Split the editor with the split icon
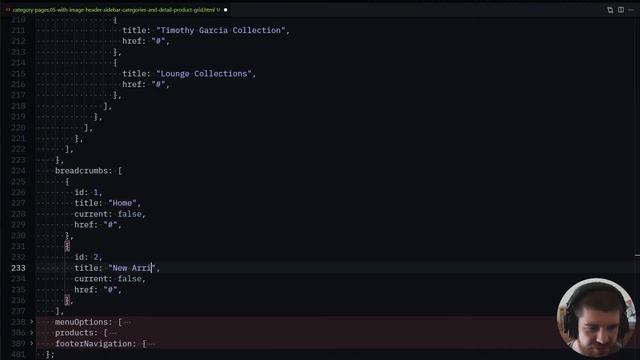640x360 pixels. pos(621,10)
